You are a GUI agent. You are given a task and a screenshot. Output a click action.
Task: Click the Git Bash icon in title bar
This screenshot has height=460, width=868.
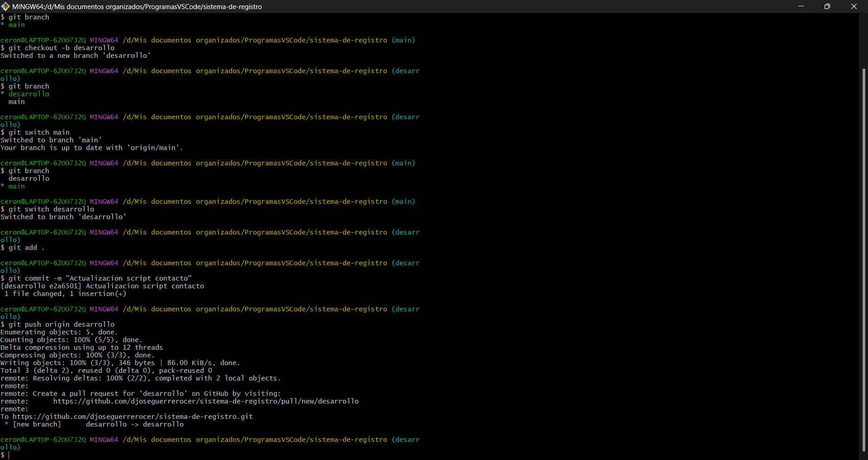tap(5, 6)
